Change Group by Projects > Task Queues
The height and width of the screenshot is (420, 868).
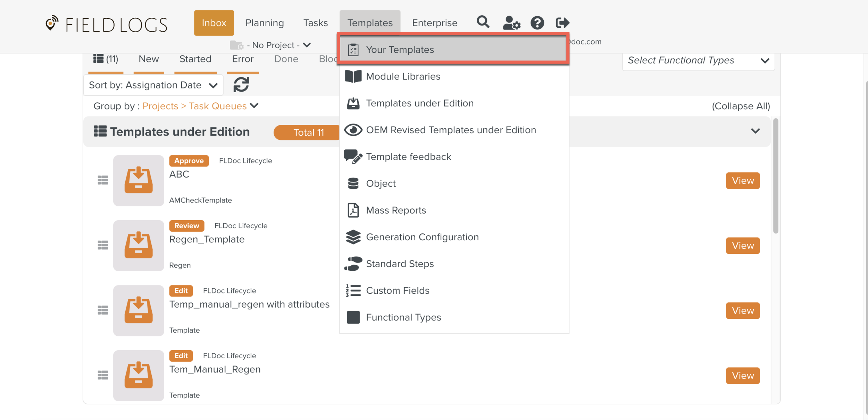200,106
